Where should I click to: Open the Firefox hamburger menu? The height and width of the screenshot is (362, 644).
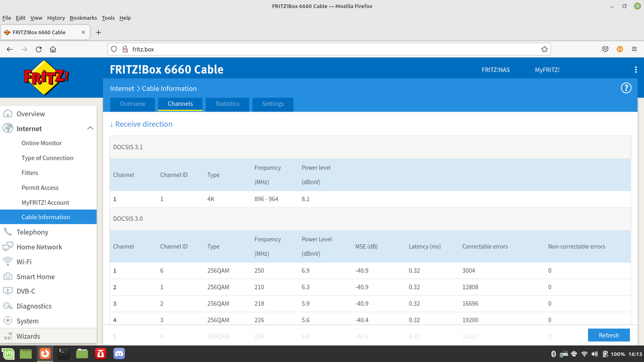click(635, 49)
